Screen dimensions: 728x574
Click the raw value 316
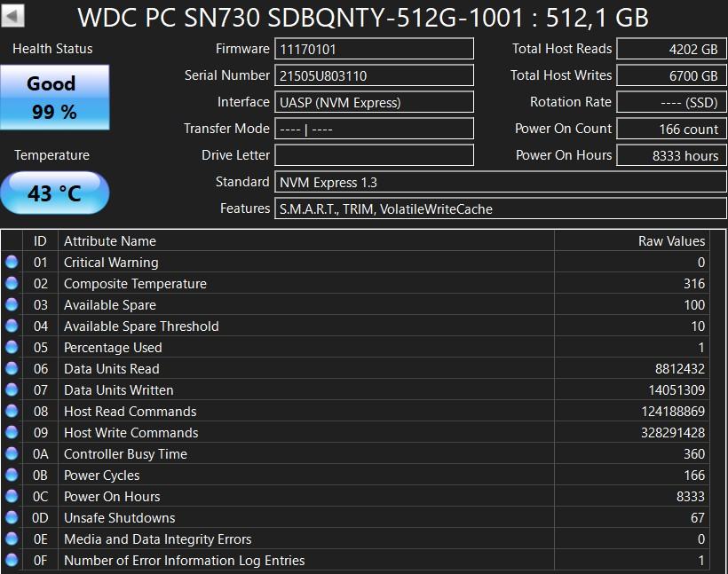[694, 284]
